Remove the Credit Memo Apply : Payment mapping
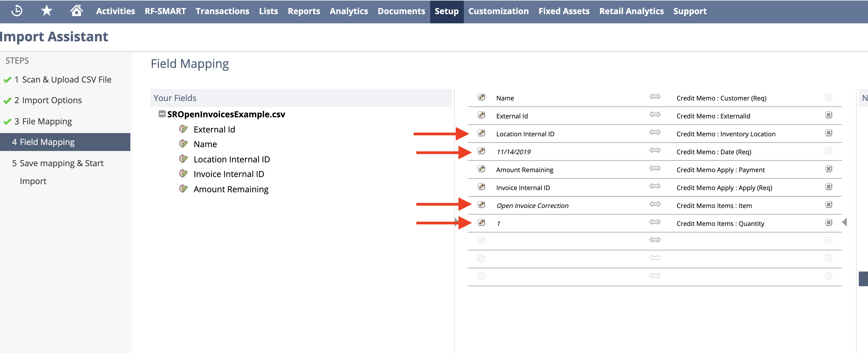Viewport: 868px width, 353px height. 829,169
